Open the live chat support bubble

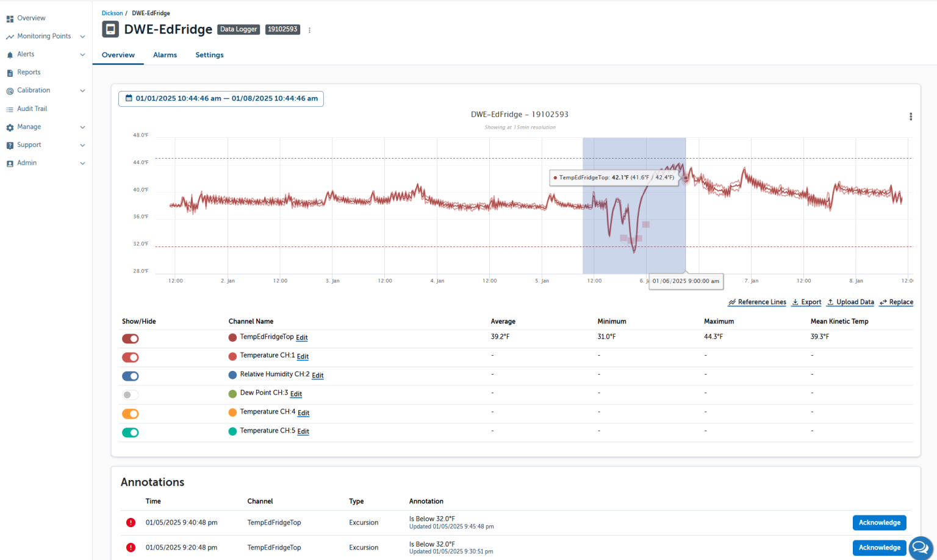921,547
